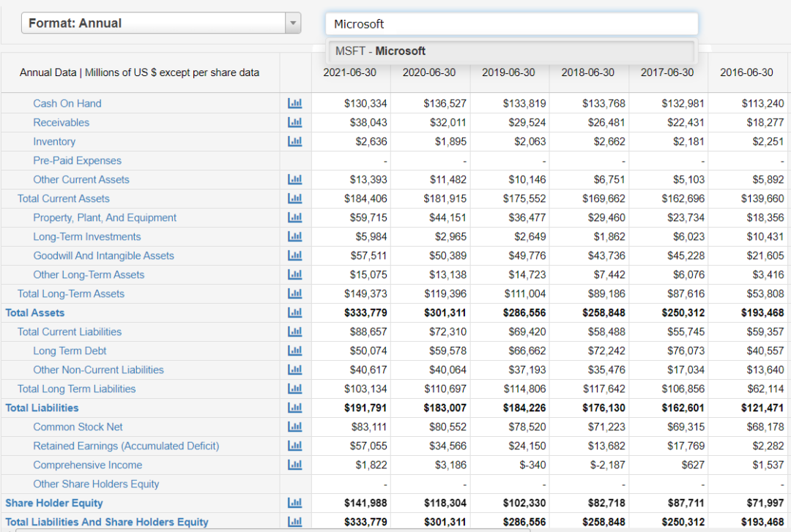Open chart icon for Comprehensive Income
The image size is (791, 532).
[294, 465]
